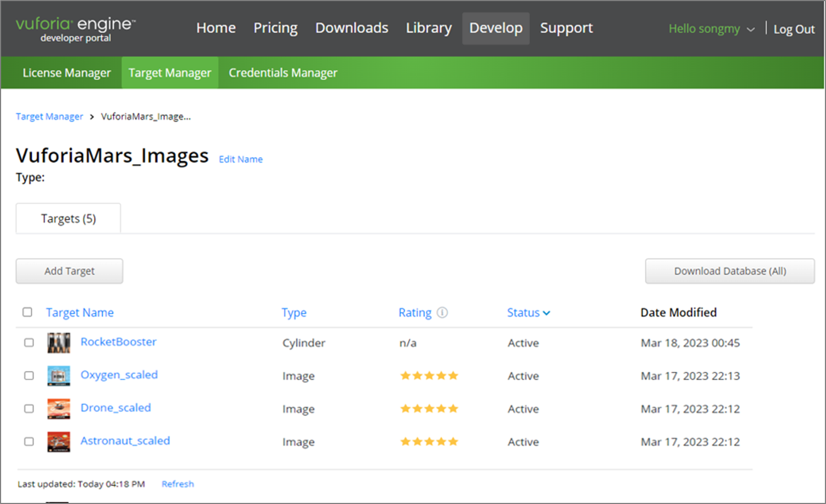This screenshot has width=826, height=504.
Task: Expand the Hello songmy user menu
Action: (x=712, y=29)
